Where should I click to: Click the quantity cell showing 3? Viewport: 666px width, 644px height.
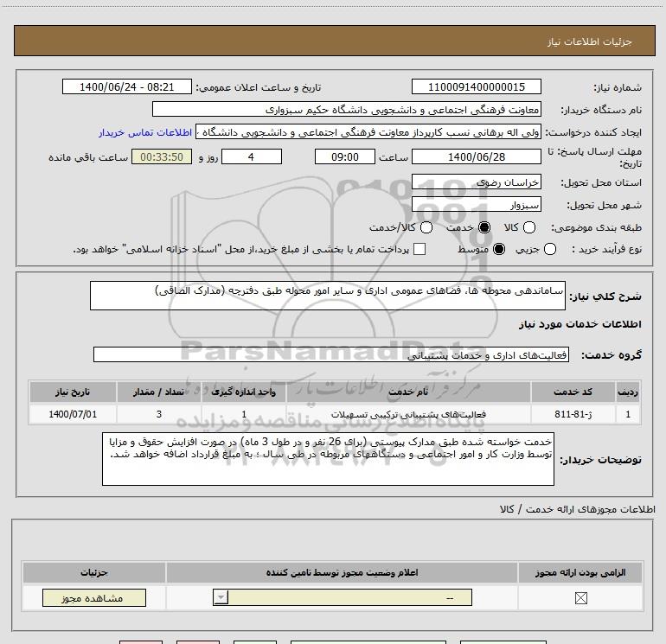point(159,414)
